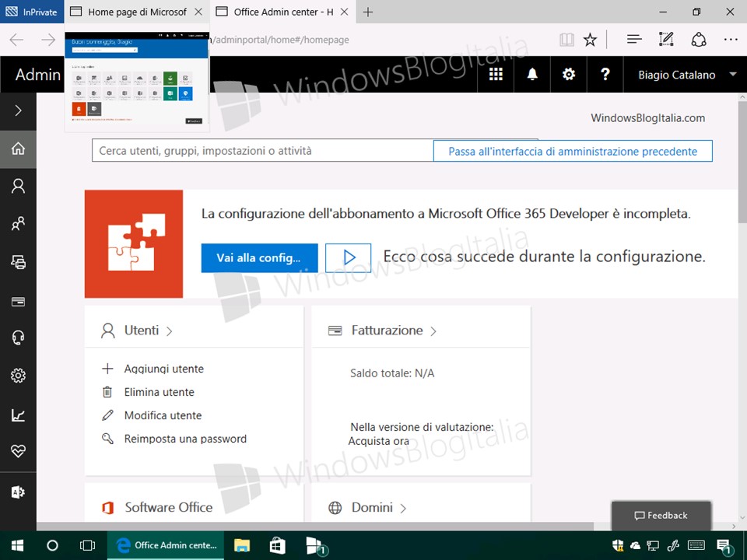The image size is (747, 560).
Task: Click the address bar URL
Action: pos(281,40)
